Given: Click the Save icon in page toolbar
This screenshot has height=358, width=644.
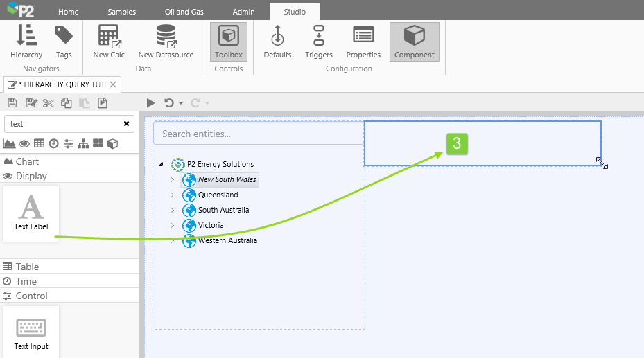Looking at the screenshot, I should (12, 103).
